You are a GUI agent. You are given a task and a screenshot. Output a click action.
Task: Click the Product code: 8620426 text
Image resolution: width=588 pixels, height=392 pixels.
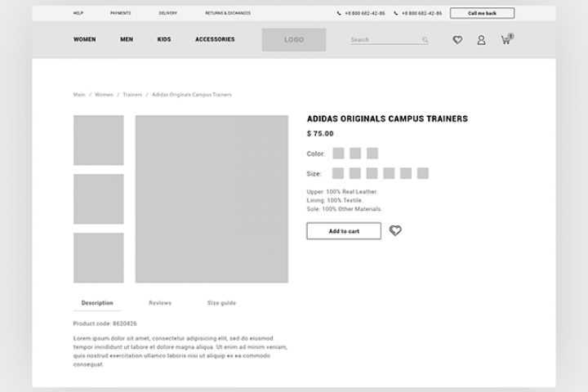(x=105, y=323)
